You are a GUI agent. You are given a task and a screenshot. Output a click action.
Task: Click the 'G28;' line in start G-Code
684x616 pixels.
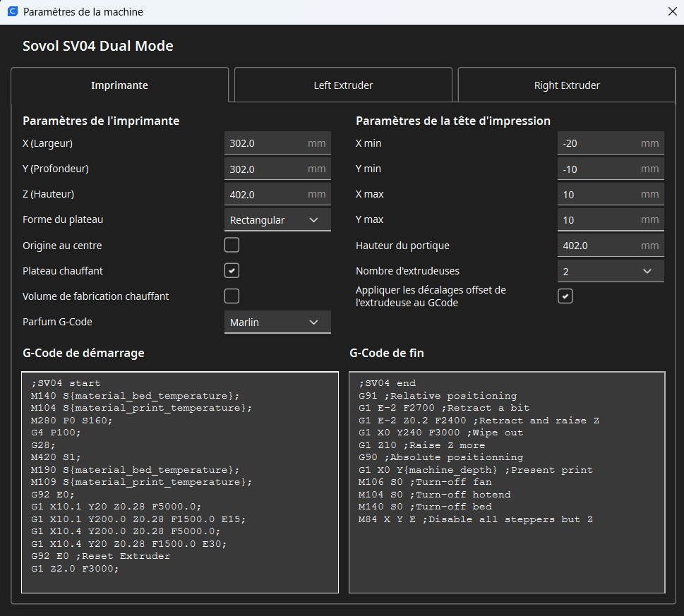point(43,445)
